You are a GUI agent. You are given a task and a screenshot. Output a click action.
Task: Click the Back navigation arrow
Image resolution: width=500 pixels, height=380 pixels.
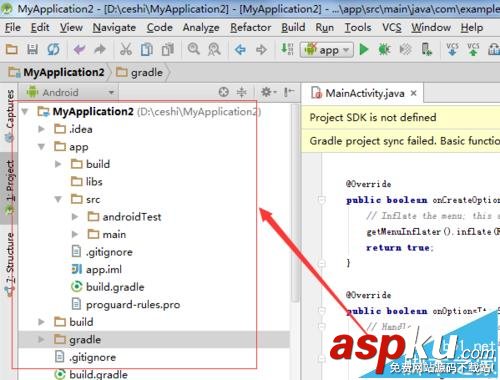point(240,50)
